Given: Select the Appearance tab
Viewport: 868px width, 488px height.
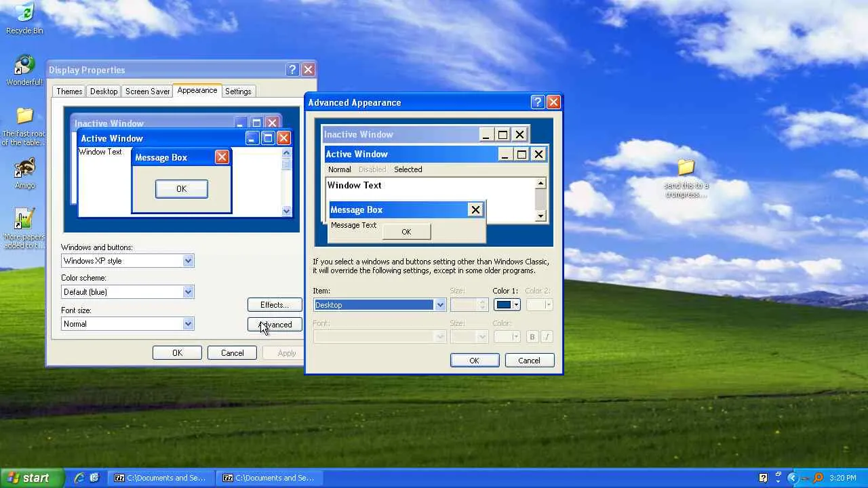Looking at the screenshot, I should click(197, 90).
